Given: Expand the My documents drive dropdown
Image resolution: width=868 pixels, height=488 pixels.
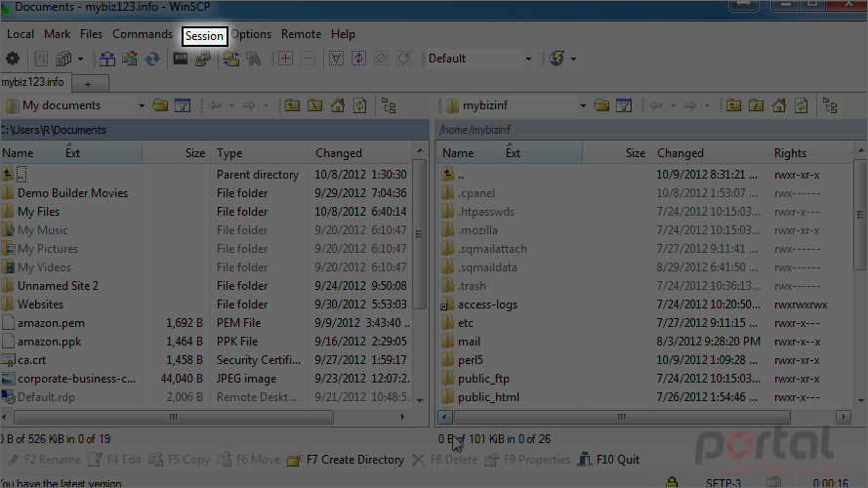Looking at the screenshot, I should point(142,105).
